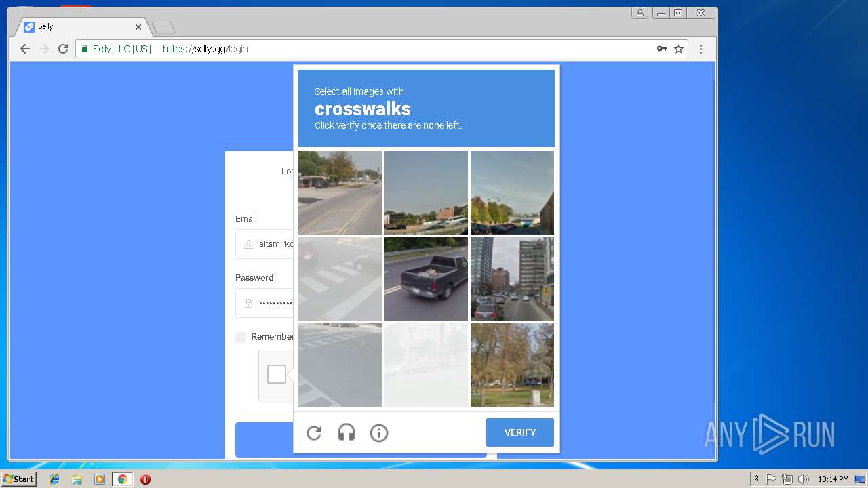Open the Chrome menu
Image resolution: width=868 pixels, height=488 pixels.
point(701,49)
